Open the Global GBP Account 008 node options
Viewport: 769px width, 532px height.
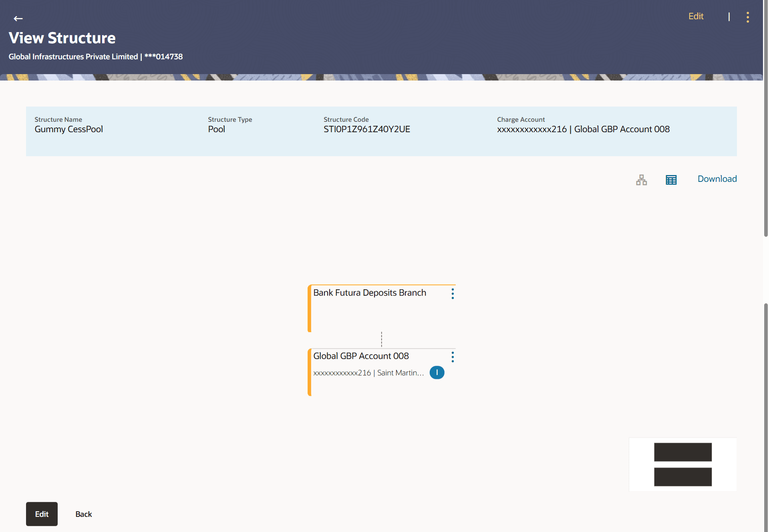(x=453, y=357)
